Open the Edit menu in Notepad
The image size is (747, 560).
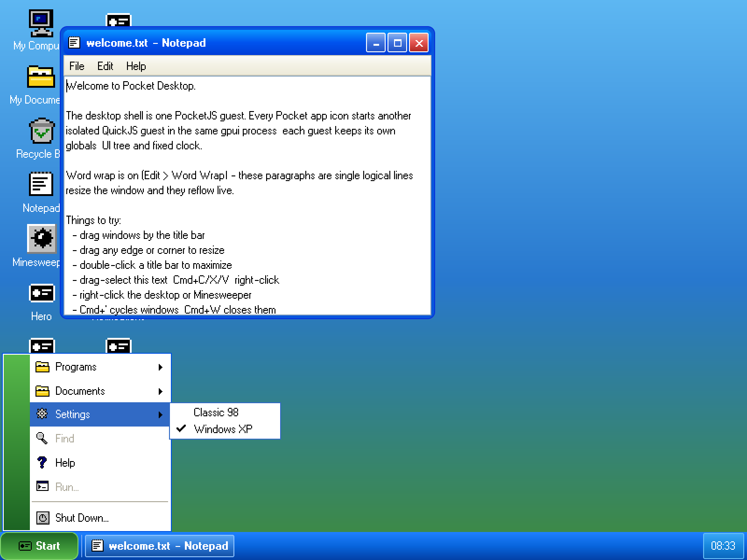point(105,66)
